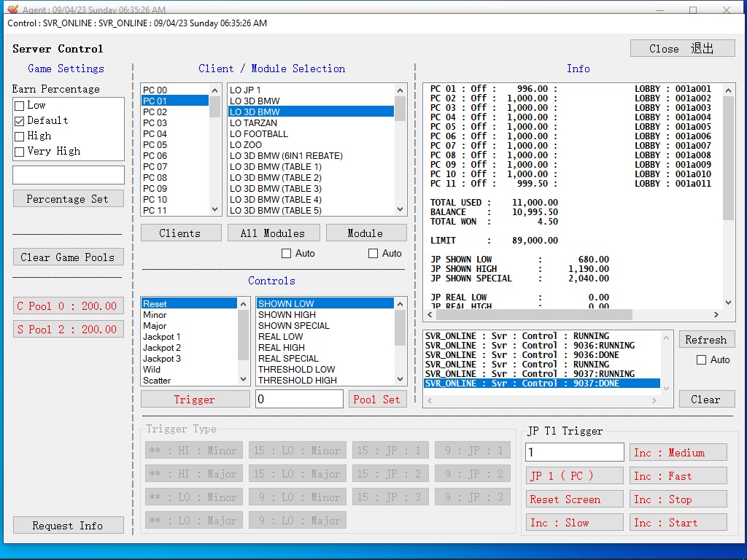This screenshot has width=747, height=560.
Task: Click the Clear Game Pools button
Action: click(68, 257)
